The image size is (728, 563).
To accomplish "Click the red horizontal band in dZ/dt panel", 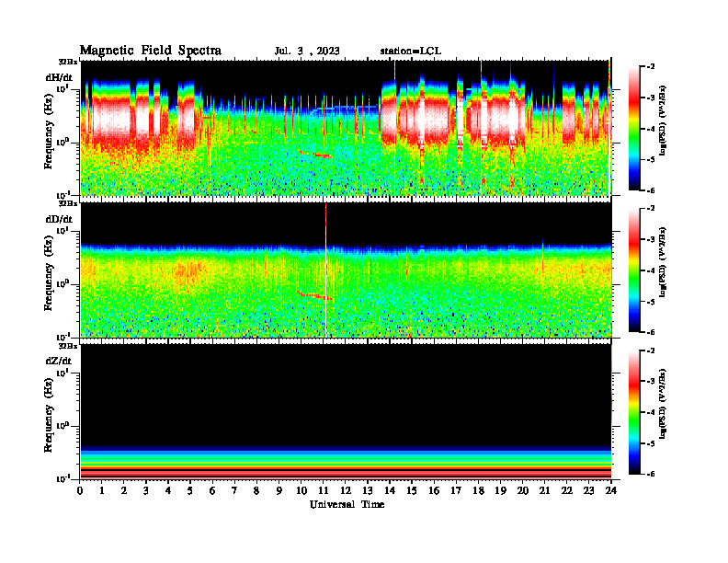I will pyautogui.click(x=346, y=473).
